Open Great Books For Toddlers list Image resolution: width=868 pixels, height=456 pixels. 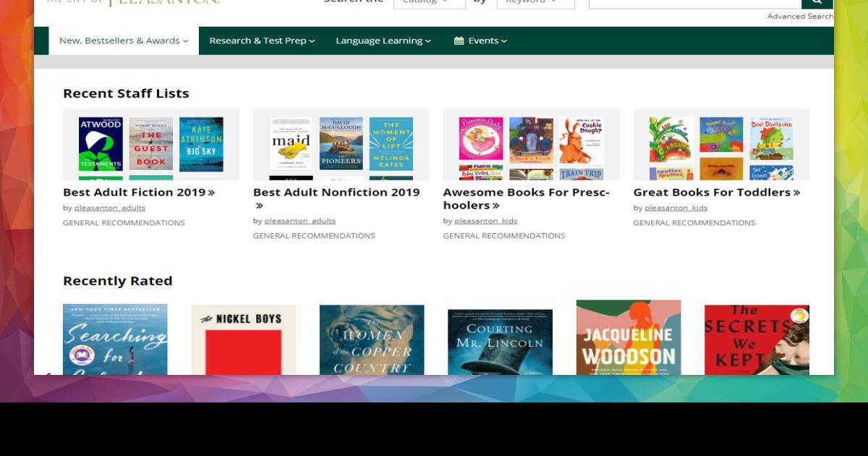tap(717, 193)
